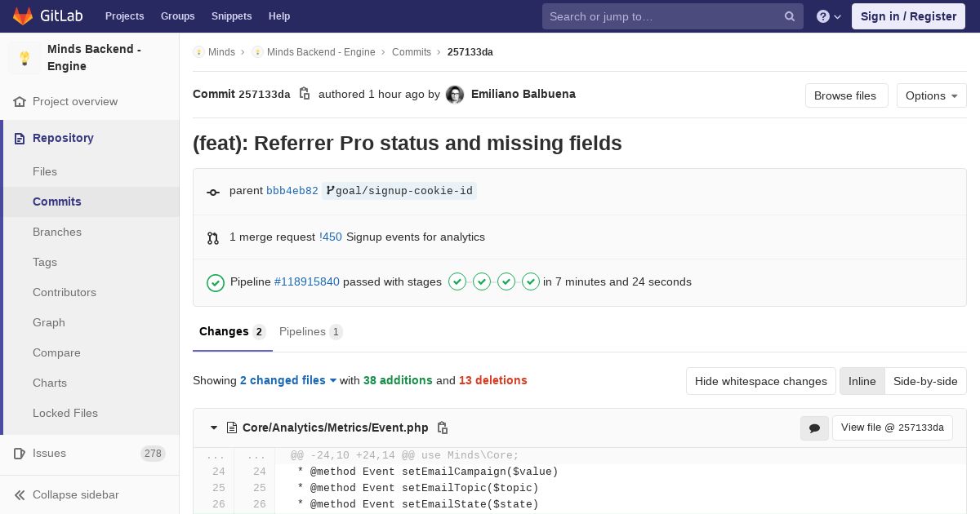Image resolution: width=980 pixels, height=514 pixels.
Task: Click the search magnifier icon
Action: click(790, 16)
